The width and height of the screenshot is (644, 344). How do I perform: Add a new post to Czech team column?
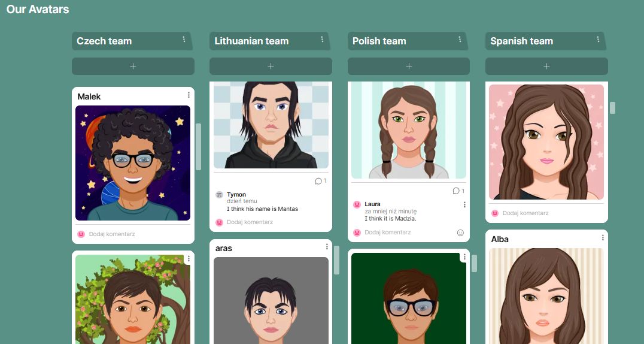133,67
